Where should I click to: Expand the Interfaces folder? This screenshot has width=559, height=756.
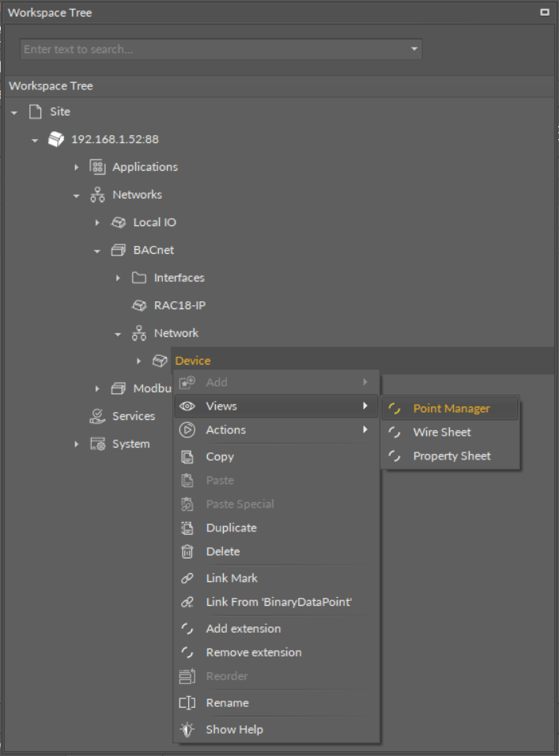(x=119, y=278)
